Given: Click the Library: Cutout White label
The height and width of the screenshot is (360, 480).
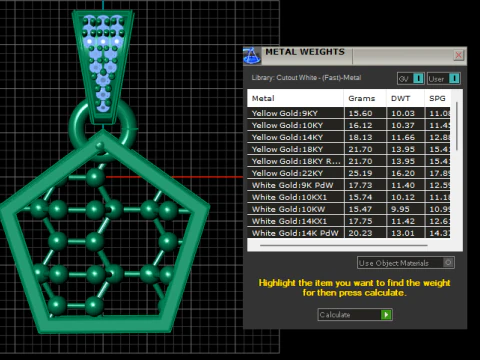Looking at the screenshot, I should [306, 78].
